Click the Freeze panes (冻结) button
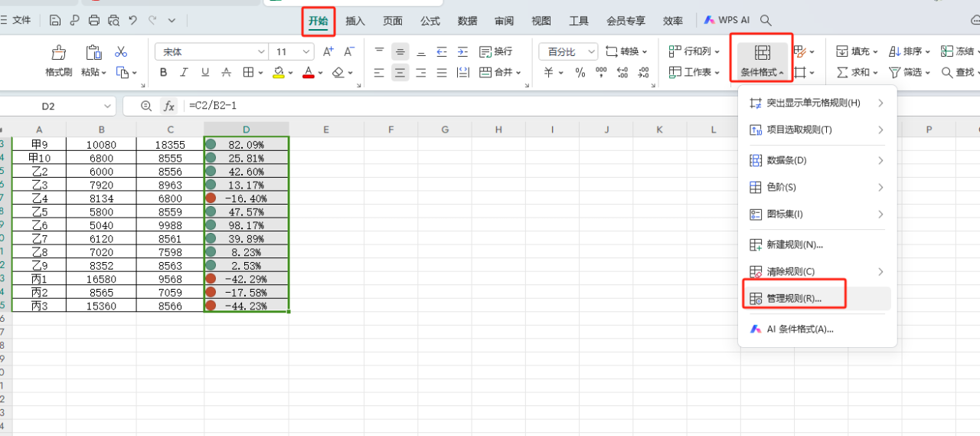This screenshot has height=436, width=980. (x=958, y=51)
